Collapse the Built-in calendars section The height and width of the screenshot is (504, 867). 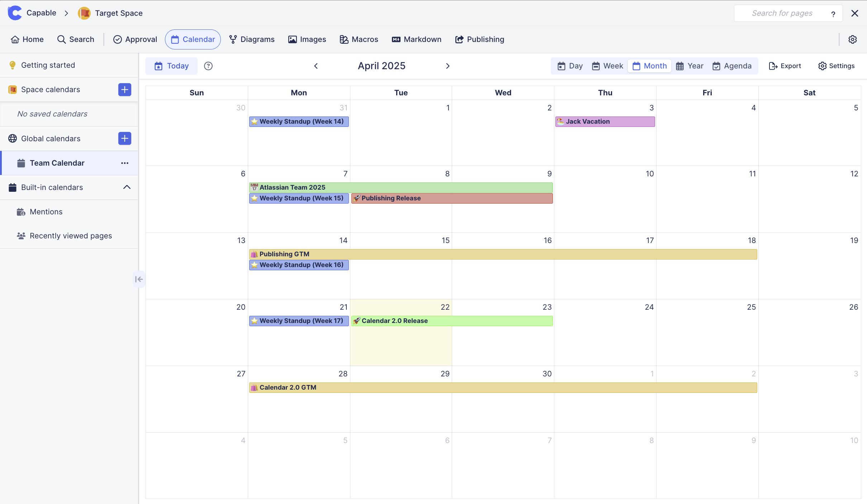(x=127, y=187)
